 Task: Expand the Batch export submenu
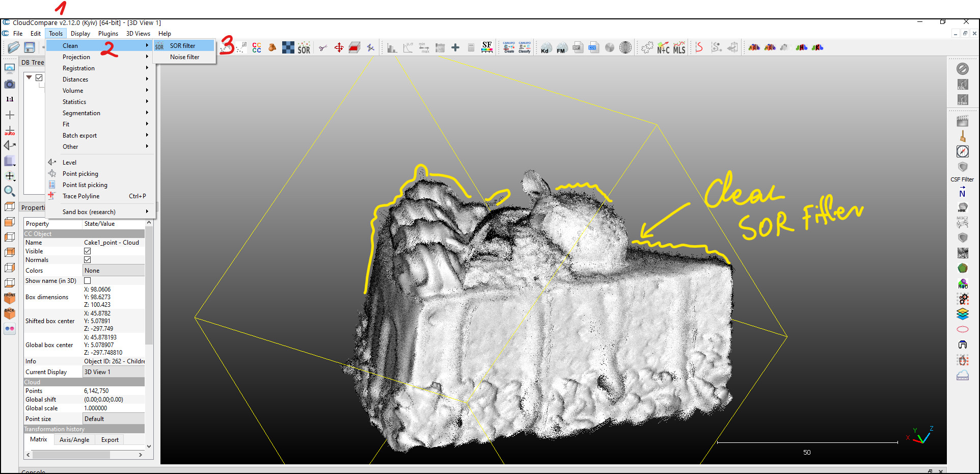100,136
